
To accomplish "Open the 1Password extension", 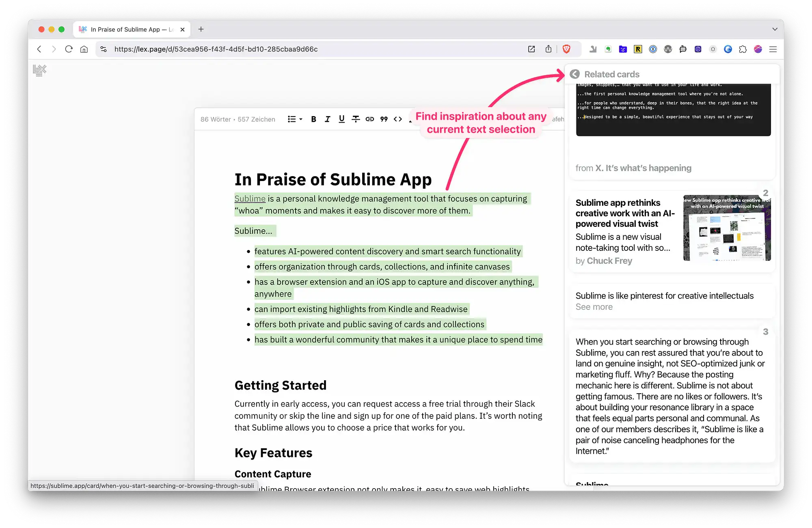I will pos(652,49).
